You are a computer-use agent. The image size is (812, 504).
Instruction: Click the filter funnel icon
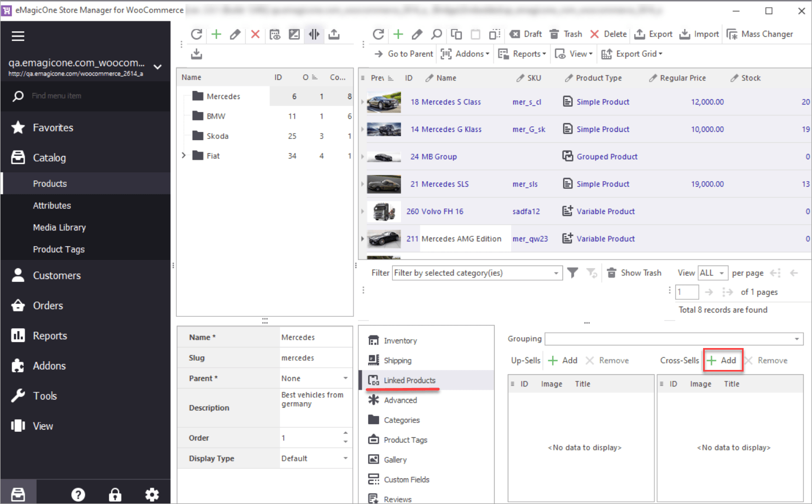pos(572,273)
